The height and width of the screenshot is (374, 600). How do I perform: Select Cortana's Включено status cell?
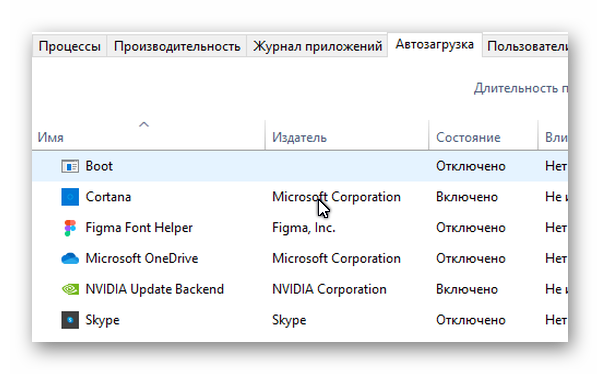pos(467,197)
